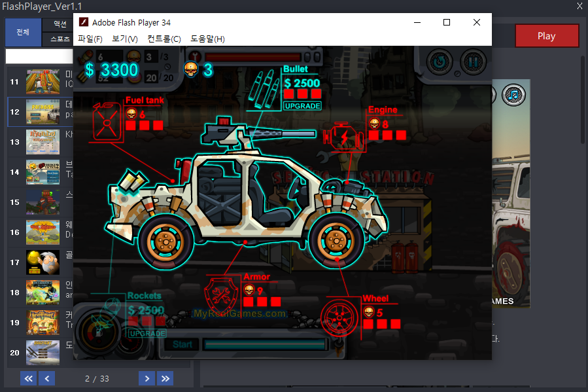Click the skull token counter icon
The height and width of the screenshot is (392, 588).
(x=191, y=69)
